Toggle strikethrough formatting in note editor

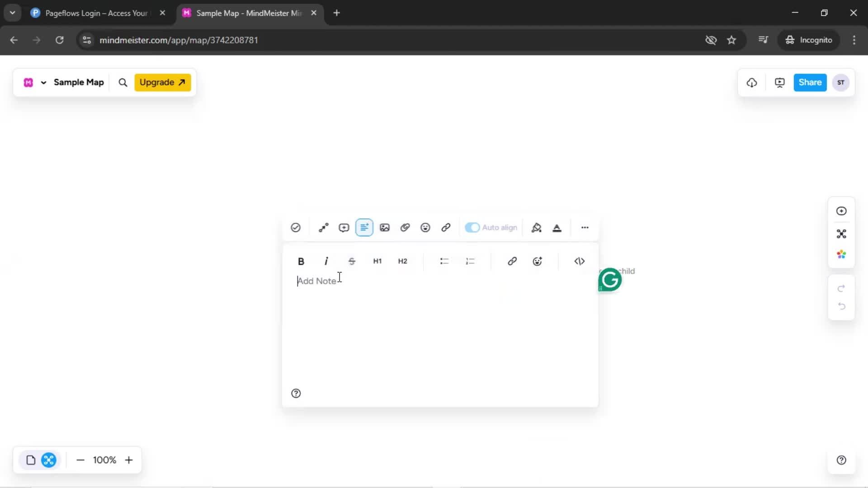tap(352, 261)
